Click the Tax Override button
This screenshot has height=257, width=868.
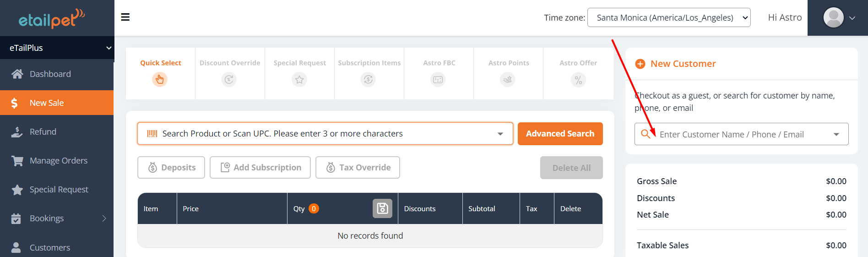(x=358, y=168)
